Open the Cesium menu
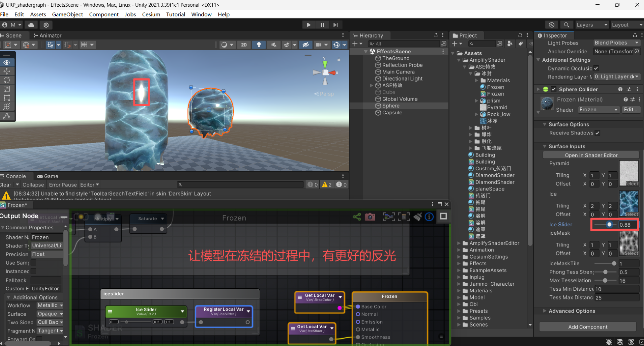This screenshot has height=346, width=644. coord(151,14)
